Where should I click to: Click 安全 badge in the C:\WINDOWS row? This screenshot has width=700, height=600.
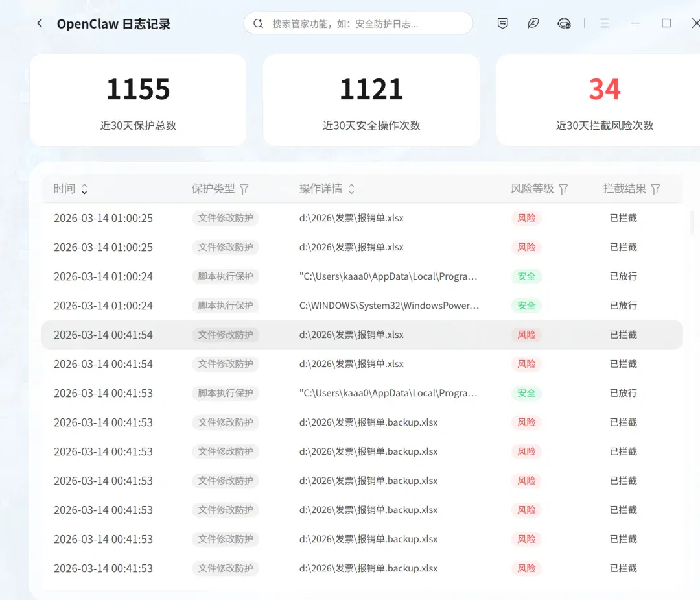coord(526,306)
